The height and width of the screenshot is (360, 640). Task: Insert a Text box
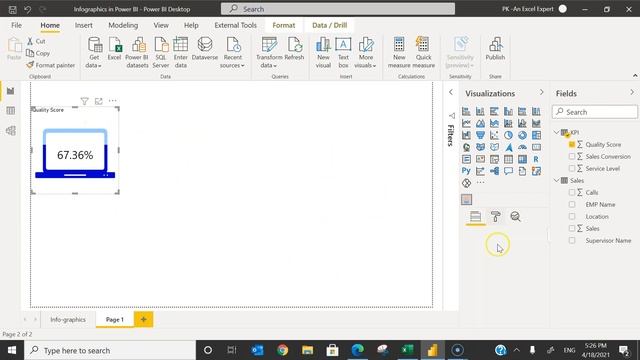pos(343,53)
